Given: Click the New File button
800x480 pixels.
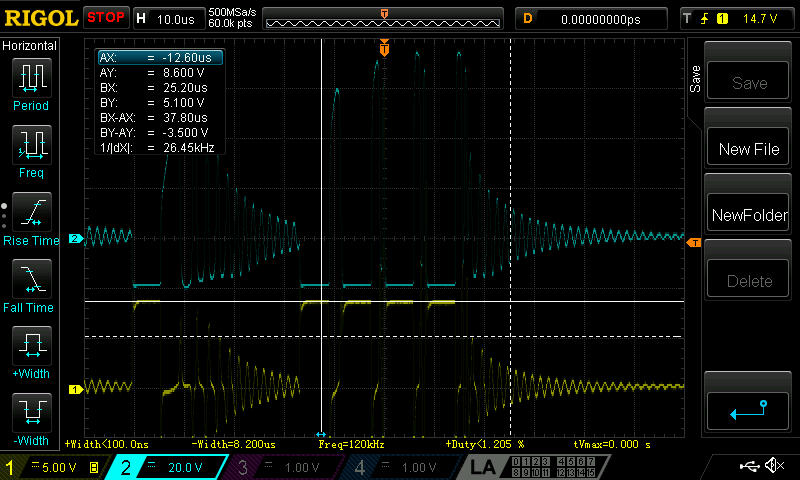Looking at the screenshot, I should coord(748,148).
